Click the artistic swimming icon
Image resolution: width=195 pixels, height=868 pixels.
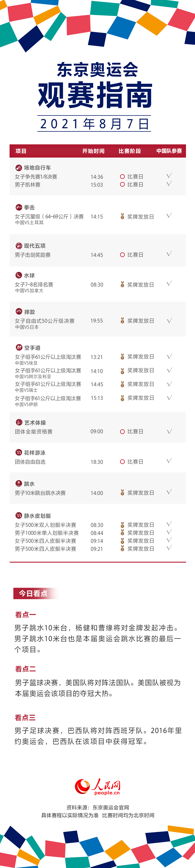pyautogui.click(x=19, y=452)
